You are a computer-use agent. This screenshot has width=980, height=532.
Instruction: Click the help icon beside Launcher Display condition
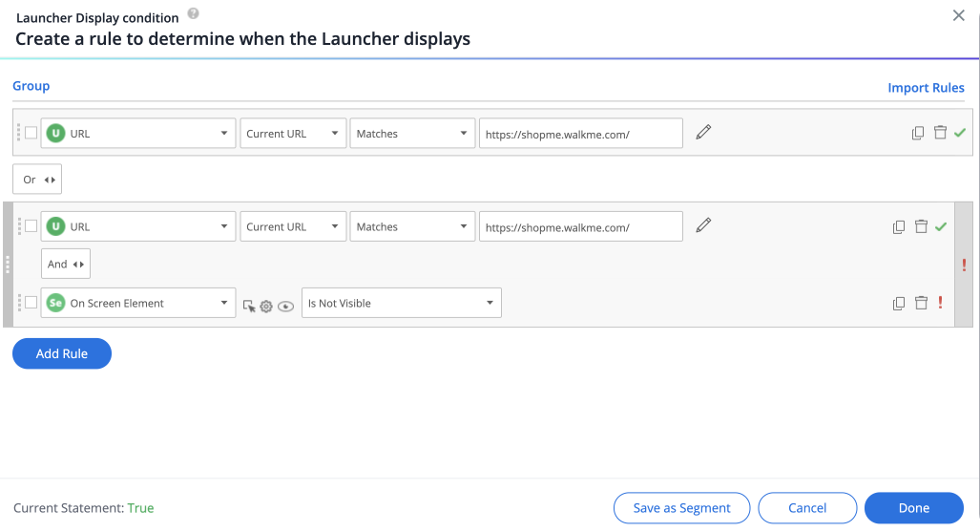(x=193, y=13)
